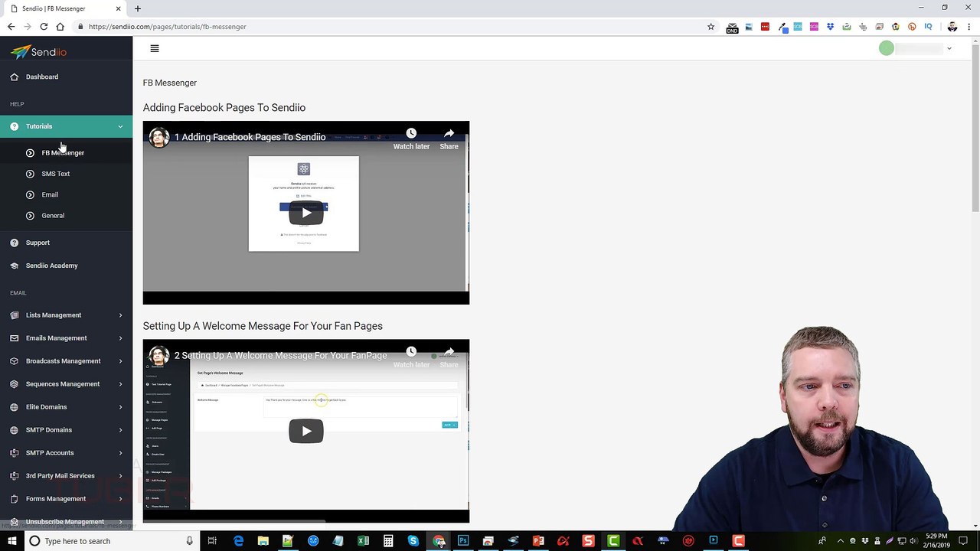
Task: Open Task View on the taskbar
Action: click(x=212, y=541)
